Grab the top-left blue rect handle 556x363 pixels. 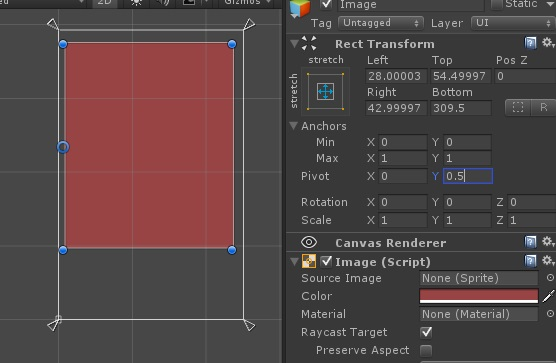[63, 44]
